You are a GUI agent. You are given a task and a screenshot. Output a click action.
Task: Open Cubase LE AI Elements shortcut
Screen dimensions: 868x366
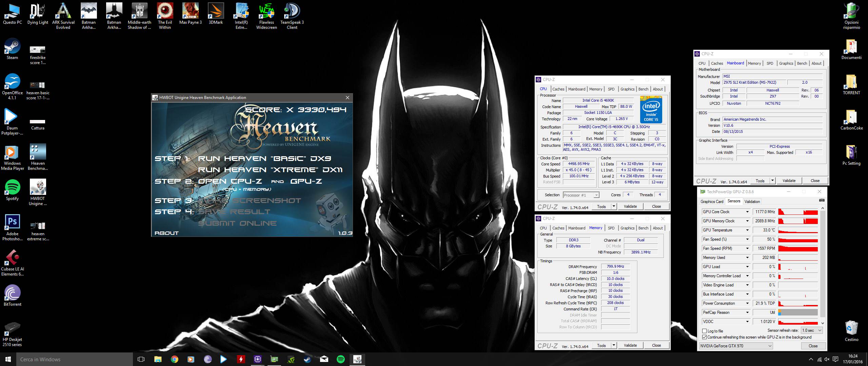[x=12, y=263]
